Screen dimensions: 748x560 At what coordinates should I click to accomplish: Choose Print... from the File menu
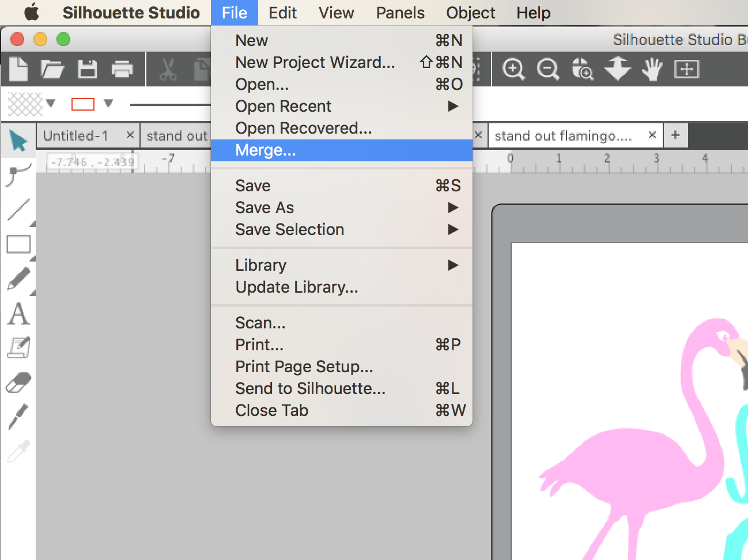[x=342, y=345]
